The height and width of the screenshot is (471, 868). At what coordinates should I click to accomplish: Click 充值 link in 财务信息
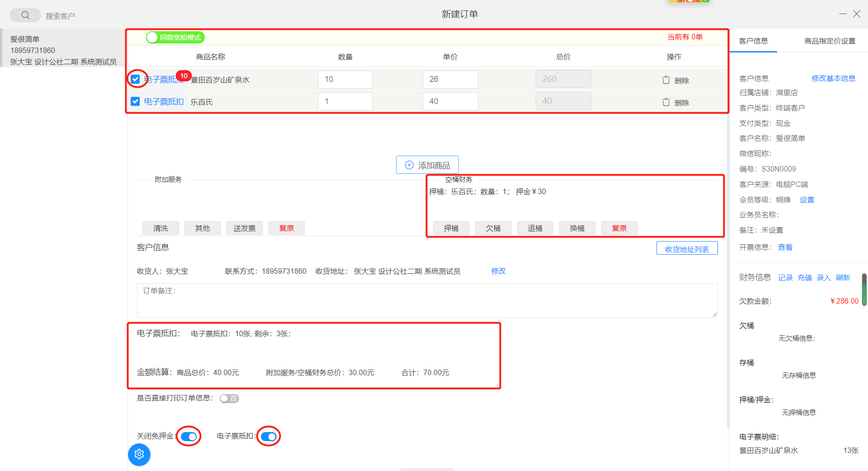(804, 277)
